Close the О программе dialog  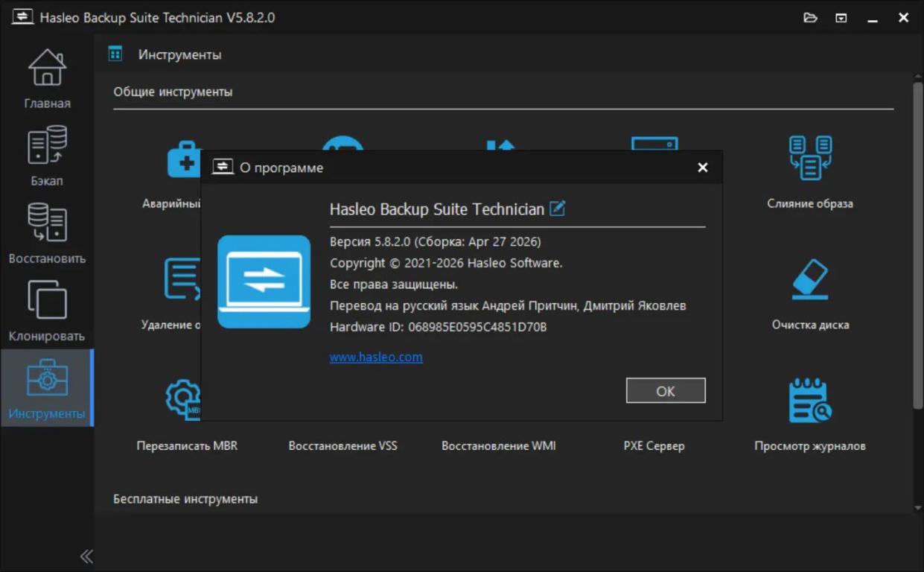(702, 168)
